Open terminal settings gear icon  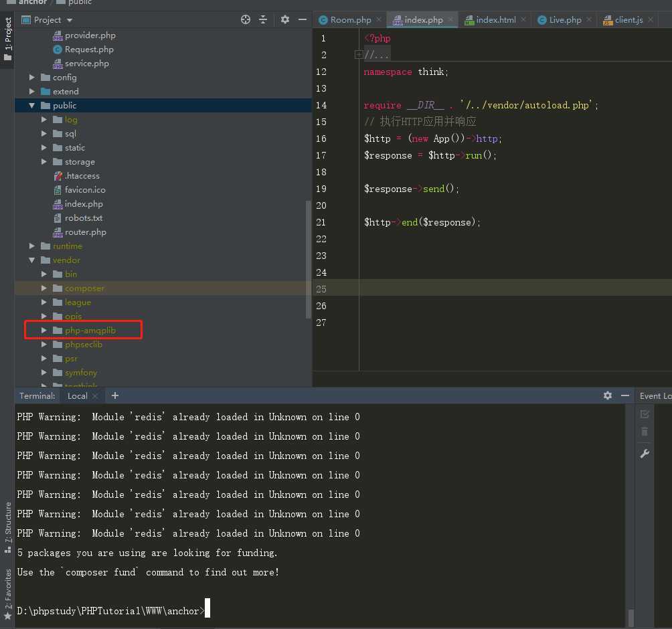(x=608, y=395)
